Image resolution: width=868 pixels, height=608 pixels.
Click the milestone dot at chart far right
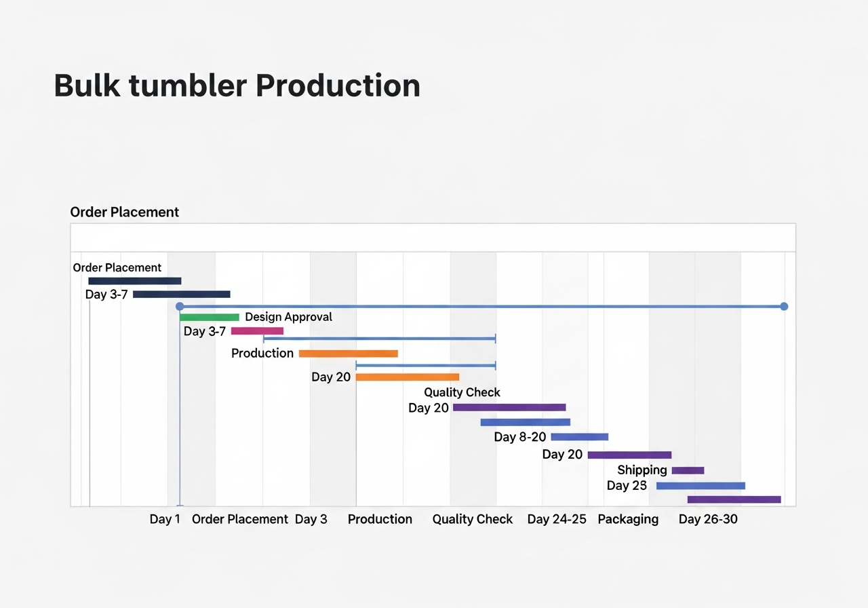click(784, 306)
